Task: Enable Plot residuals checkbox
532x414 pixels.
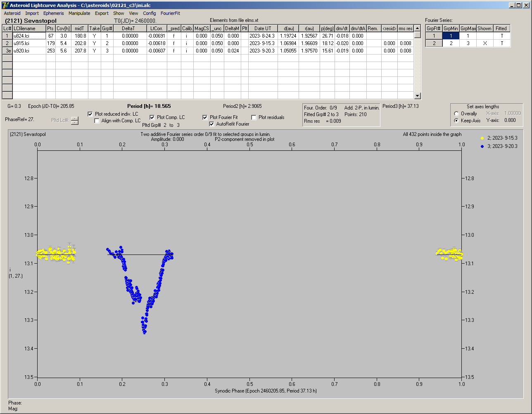Action: pyautogui.click(x=254, y=117)
